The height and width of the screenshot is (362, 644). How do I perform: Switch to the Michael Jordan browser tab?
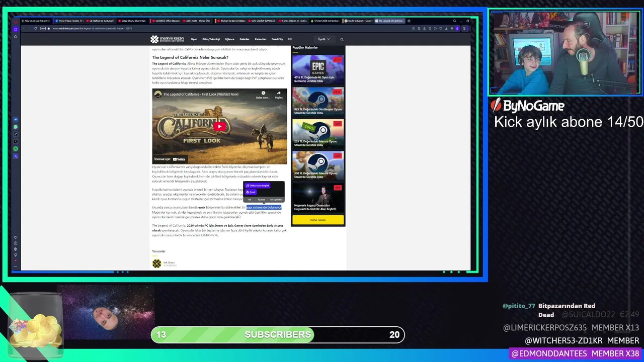tap(231, 21)
